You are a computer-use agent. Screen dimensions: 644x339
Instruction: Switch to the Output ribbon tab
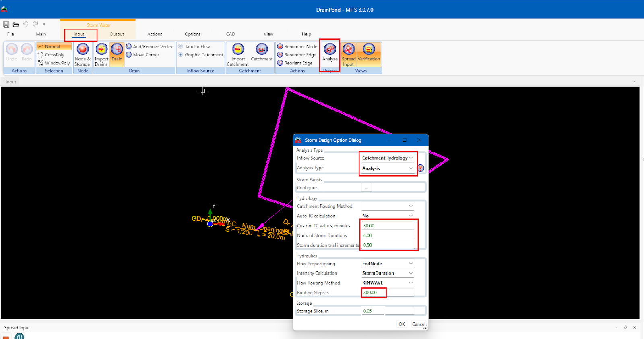(x=117, y=34)
